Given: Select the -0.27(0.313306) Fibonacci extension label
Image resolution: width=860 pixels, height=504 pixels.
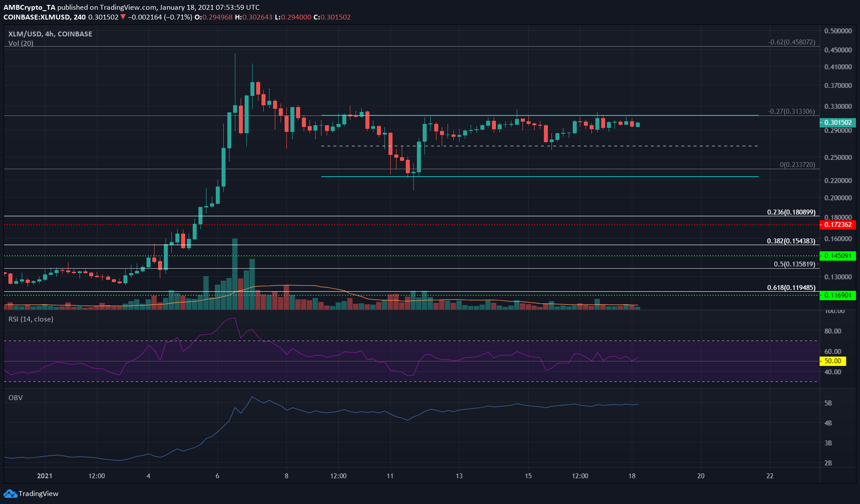Looking at the screenshot, I should pos(792,111).
